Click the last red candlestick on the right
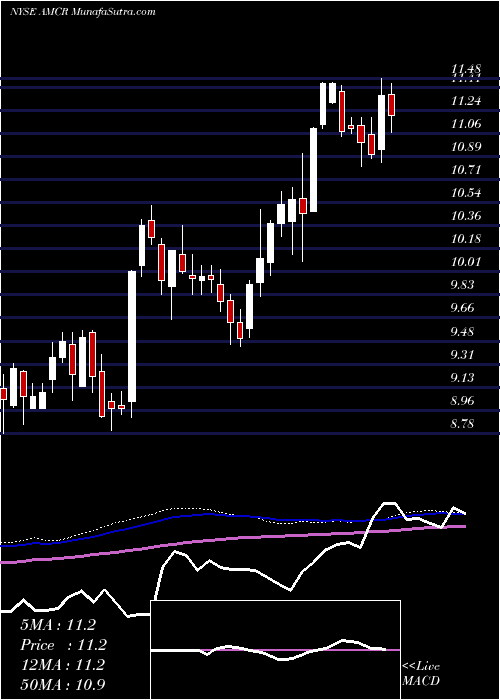This screenshot has height=700, width=500. coord(392,105)
